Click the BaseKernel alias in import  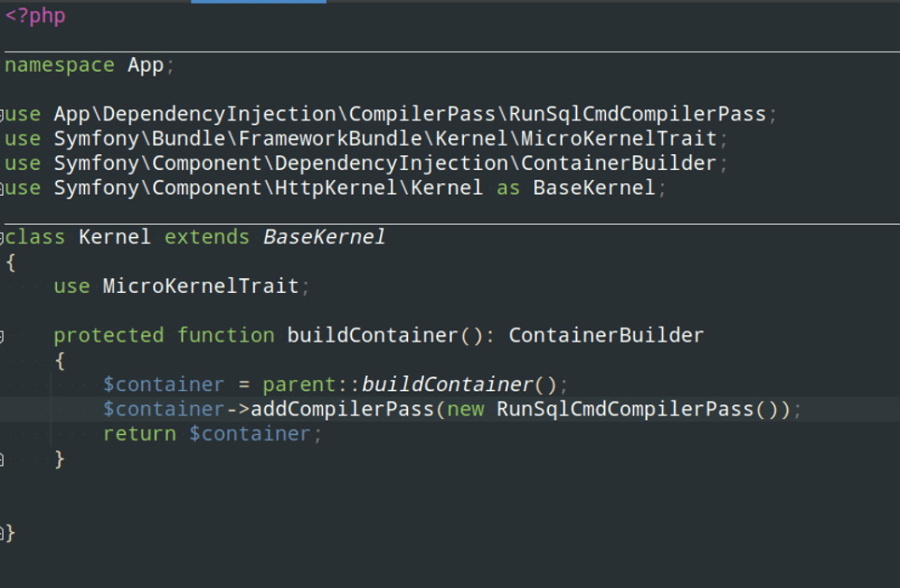click(594, 189)
